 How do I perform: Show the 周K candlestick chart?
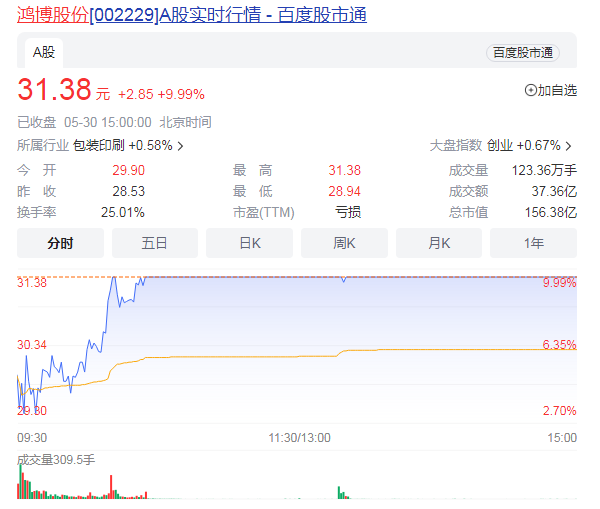click(x=344, y=243)
